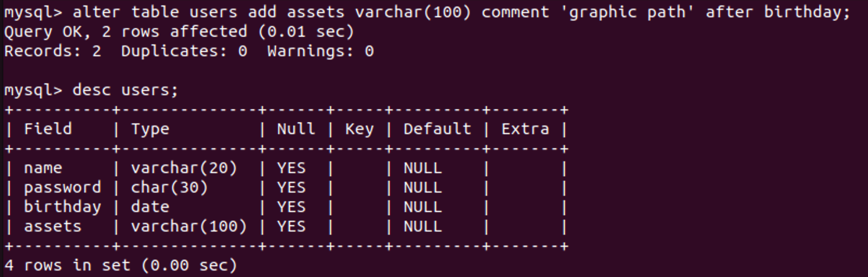
Task: Click the 'date' type cell
Action: (150, 207)
